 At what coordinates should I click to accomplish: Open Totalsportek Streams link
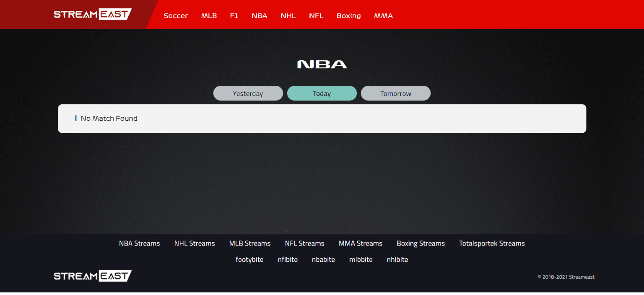coord(492,243)
